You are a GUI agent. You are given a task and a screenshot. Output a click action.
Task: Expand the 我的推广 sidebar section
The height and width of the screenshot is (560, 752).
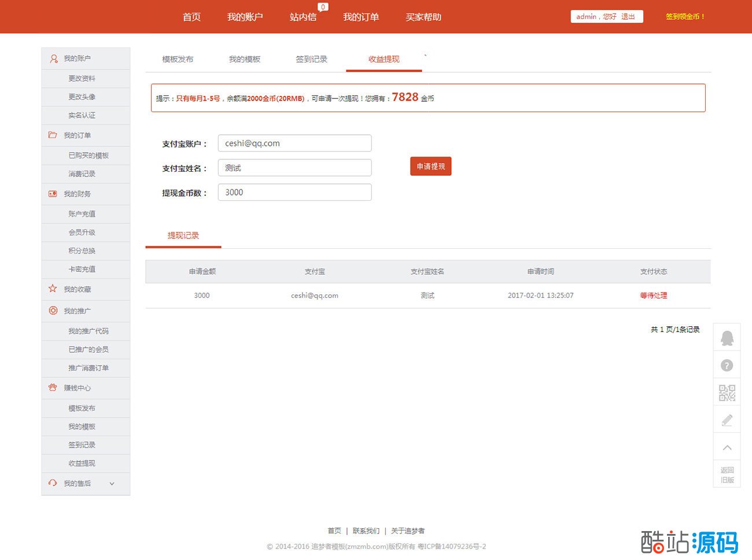(77, 311)
